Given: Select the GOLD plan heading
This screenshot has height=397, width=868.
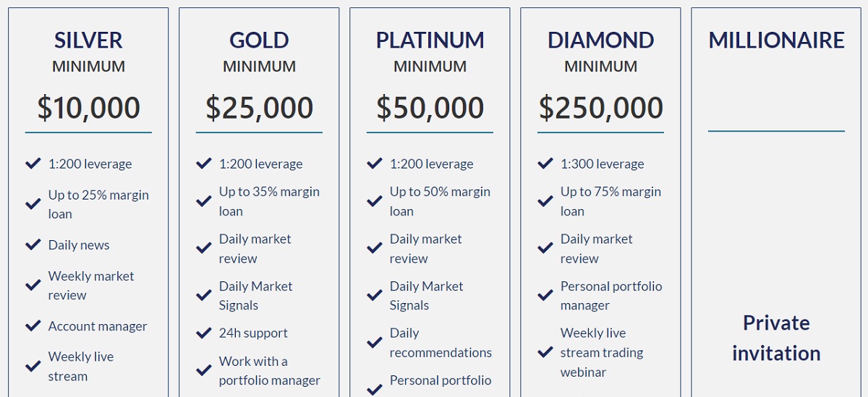Looking at the screenshot, I should pyautogui.click(x=259, y=40).
